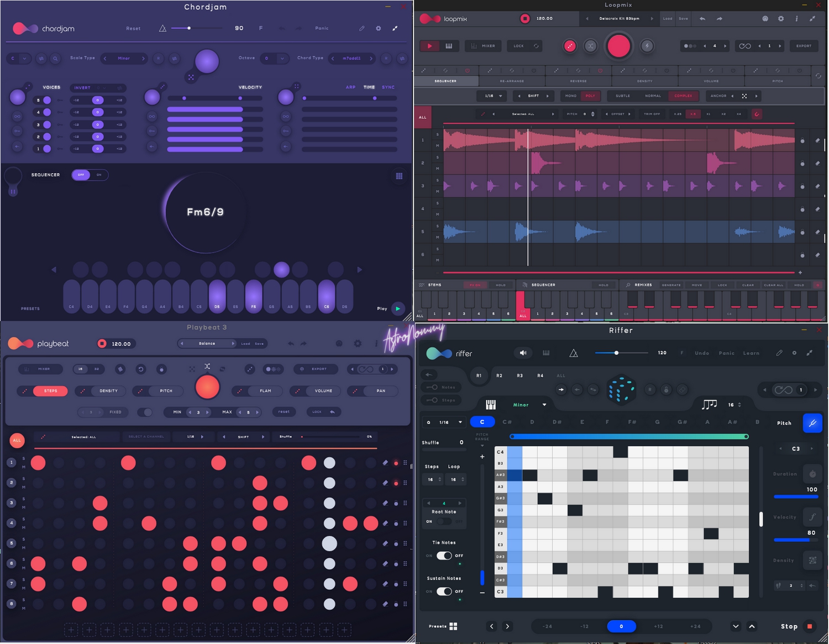This screenshot has height=644, width=829.
Task: Click the lightning bolt icon in Loopmix
Action: 647,46
